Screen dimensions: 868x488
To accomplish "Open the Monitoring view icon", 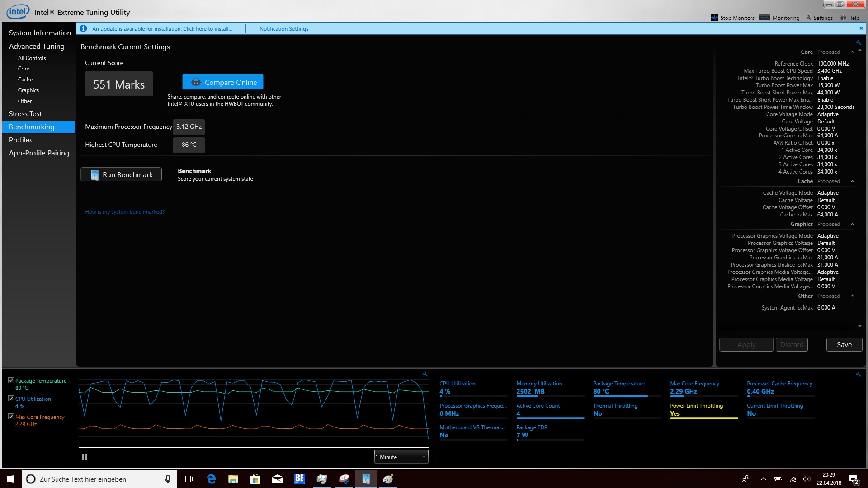I will [764, 18].
